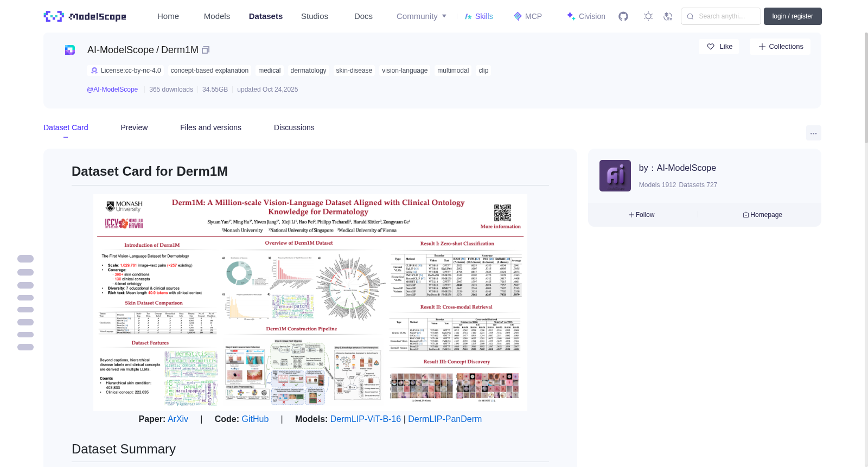Select the clip tag
Screen dimensions: 868x467
tap(483, 71)
